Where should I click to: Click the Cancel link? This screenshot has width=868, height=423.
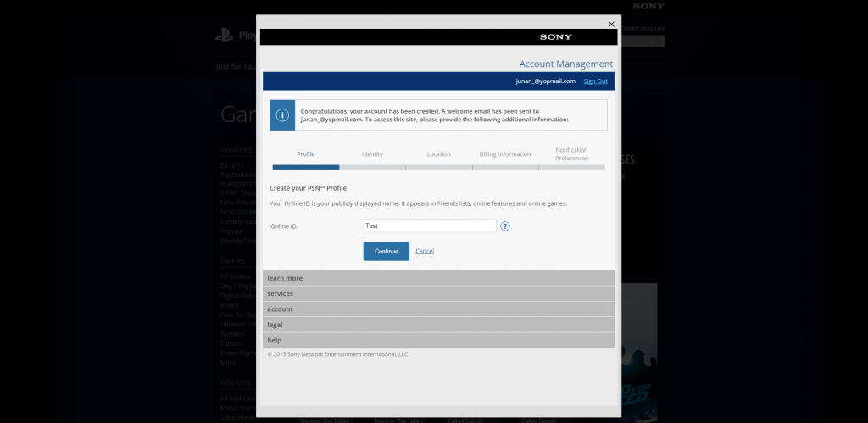[x=425, y=252]
